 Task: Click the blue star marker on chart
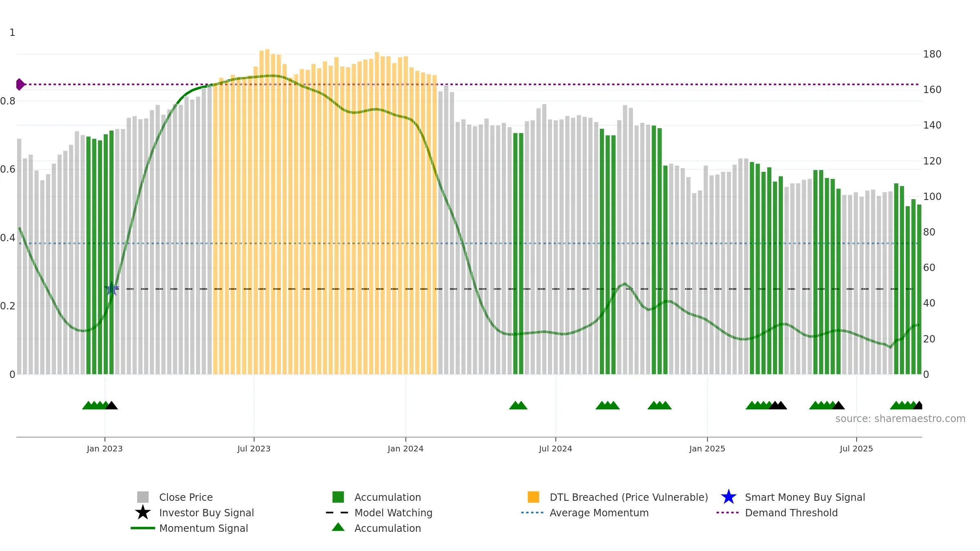(x=111, y=289)
